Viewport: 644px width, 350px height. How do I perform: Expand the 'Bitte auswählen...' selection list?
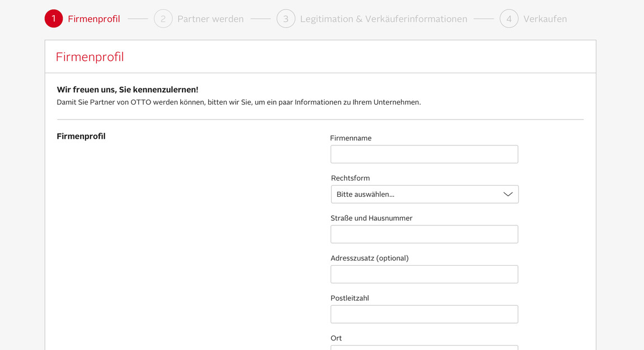pyautogui.click(x=424, y=194)
